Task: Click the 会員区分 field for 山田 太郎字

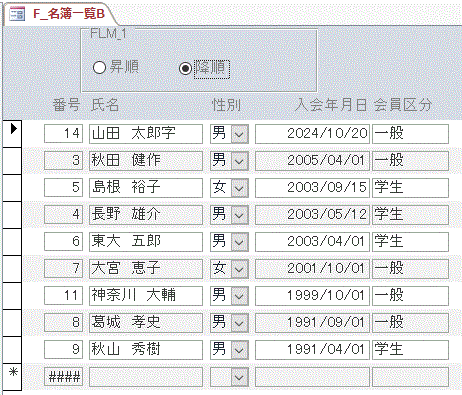Action: (x=410, y=134)
